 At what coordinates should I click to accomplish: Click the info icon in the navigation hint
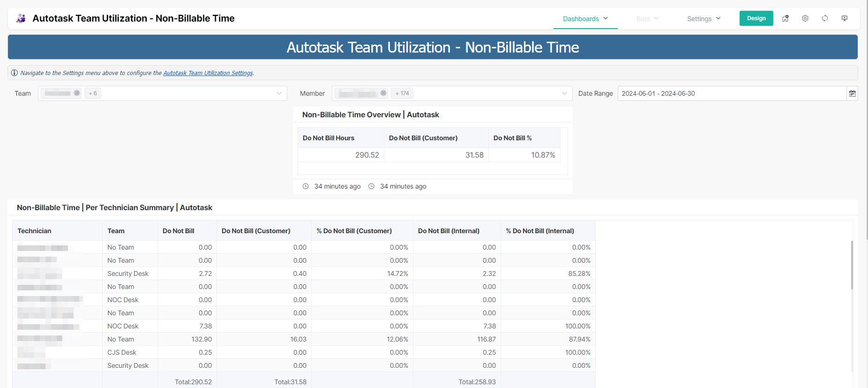(15, 73)
